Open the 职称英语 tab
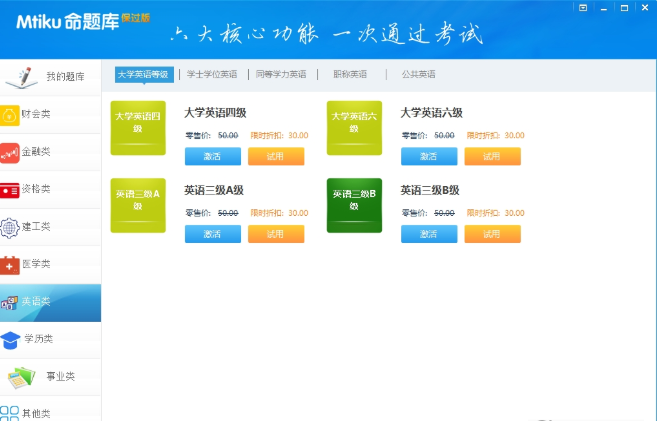 click(x=350, y=75)
